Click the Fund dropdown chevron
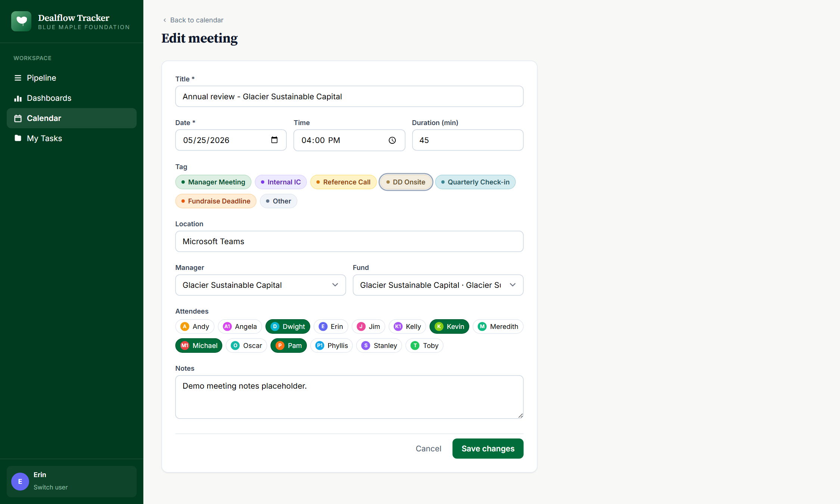 513,285
